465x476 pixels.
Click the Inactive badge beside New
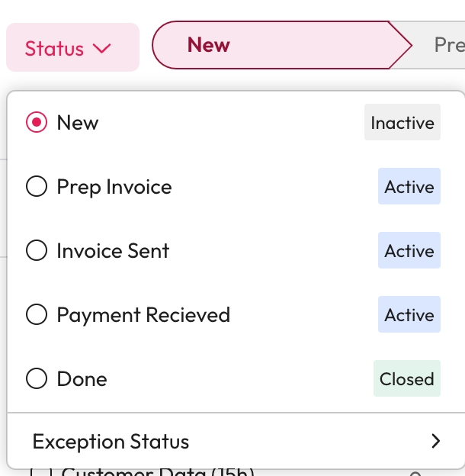[402, 123]
